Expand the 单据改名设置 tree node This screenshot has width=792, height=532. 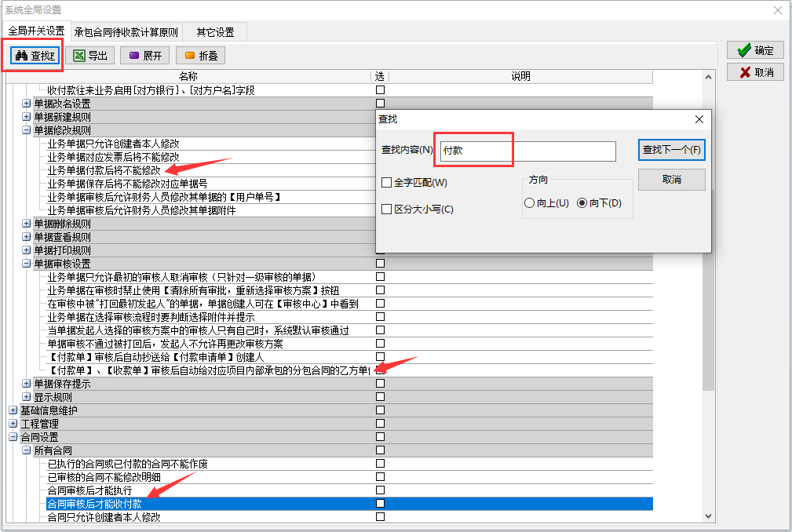pos(27,104)
